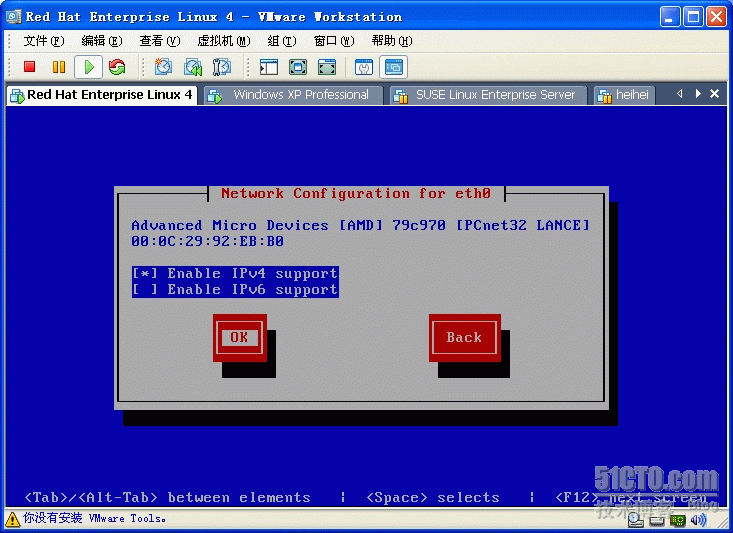Take a snapshot with the clock icon
The width and height of the screenshot is (733, 533).
[x=163, y=67]
